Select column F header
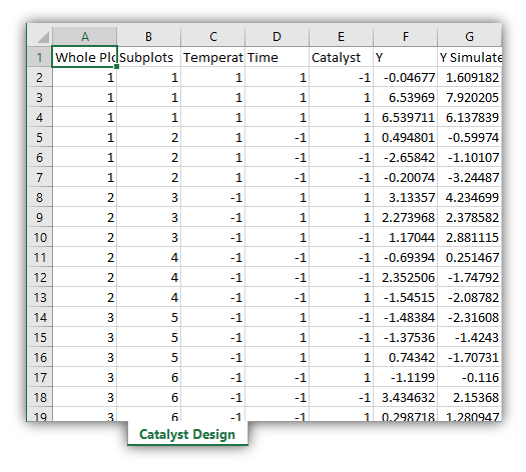 coord(405,36)
